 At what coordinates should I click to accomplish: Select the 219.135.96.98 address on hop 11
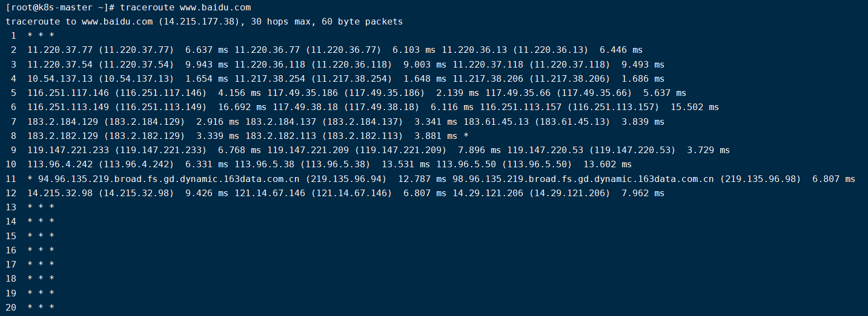[x=761, y=179]
